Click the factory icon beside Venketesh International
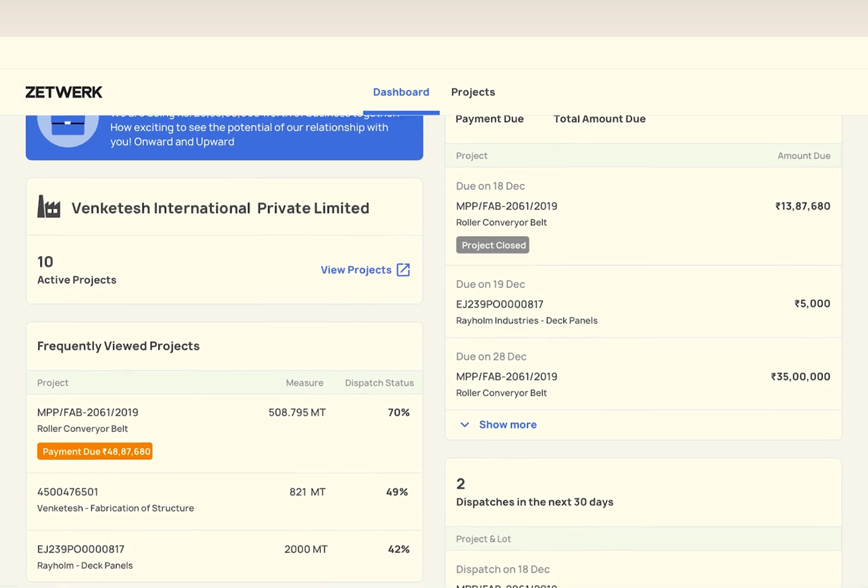 click(x=49, y=207)
